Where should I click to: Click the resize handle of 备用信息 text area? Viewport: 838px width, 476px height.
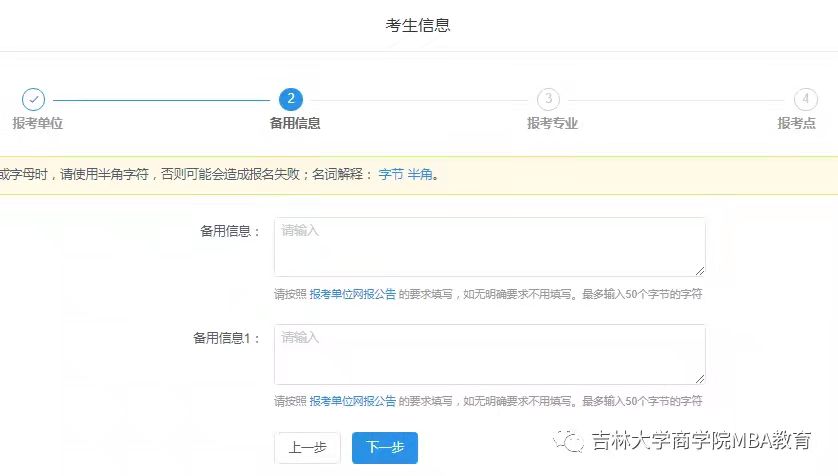click(x=700, y=271)
